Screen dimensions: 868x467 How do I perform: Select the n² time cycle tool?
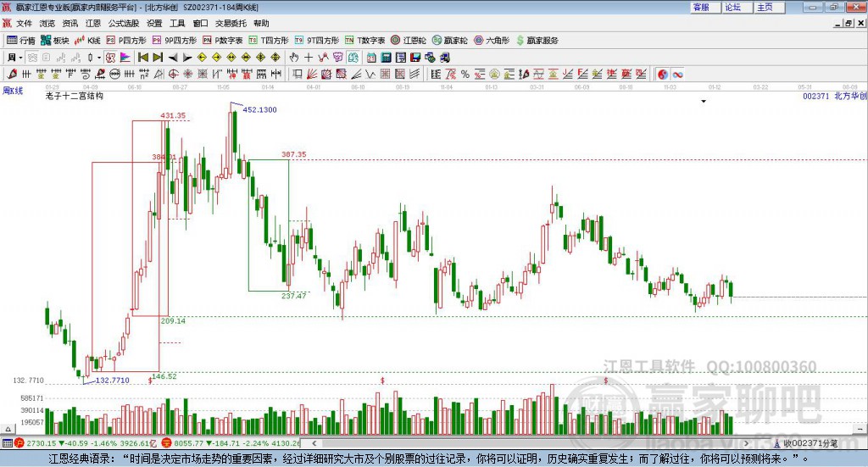(x=144, y=74)
